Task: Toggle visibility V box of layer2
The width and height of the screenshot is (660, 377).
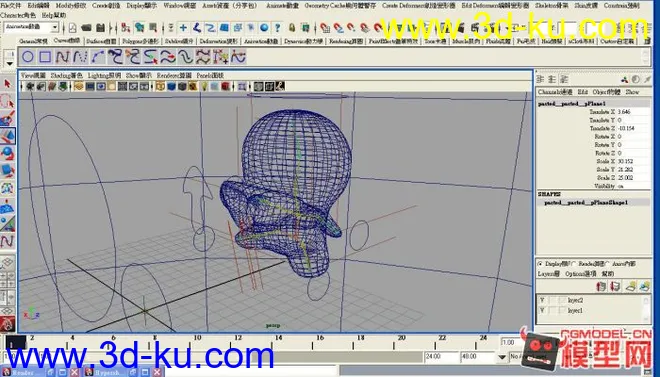Action: point(542,300)
